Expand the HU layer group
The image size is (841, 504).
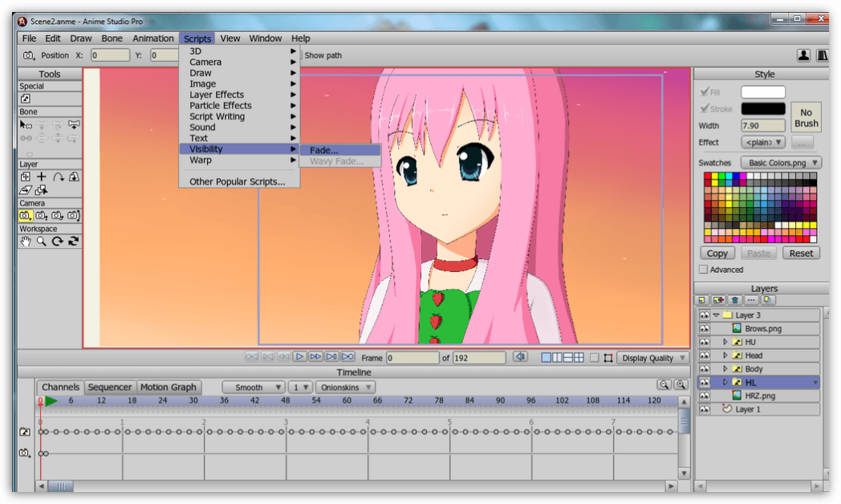pyautogui.click(x=725, y=342)
